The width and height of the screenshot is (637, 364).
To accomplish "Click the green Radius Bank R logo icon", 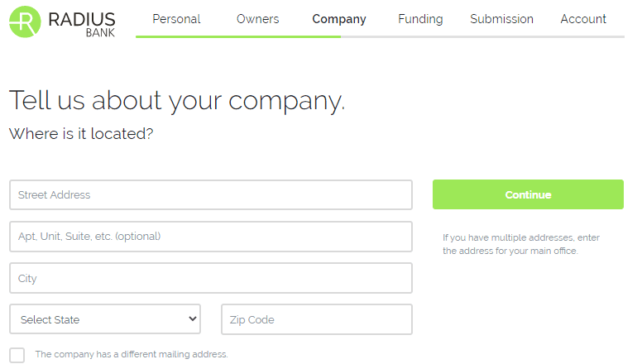I will [25, 22].
